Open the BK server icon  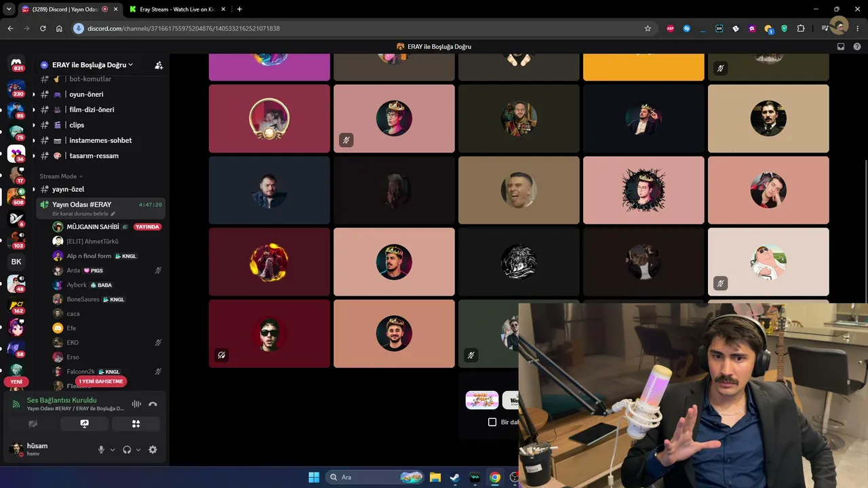16,262
